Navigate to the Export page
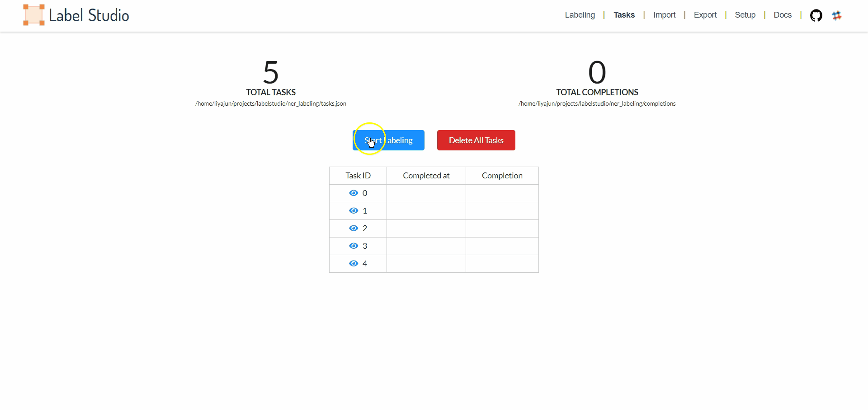This screenshot has width=868, height=410. 705,15
